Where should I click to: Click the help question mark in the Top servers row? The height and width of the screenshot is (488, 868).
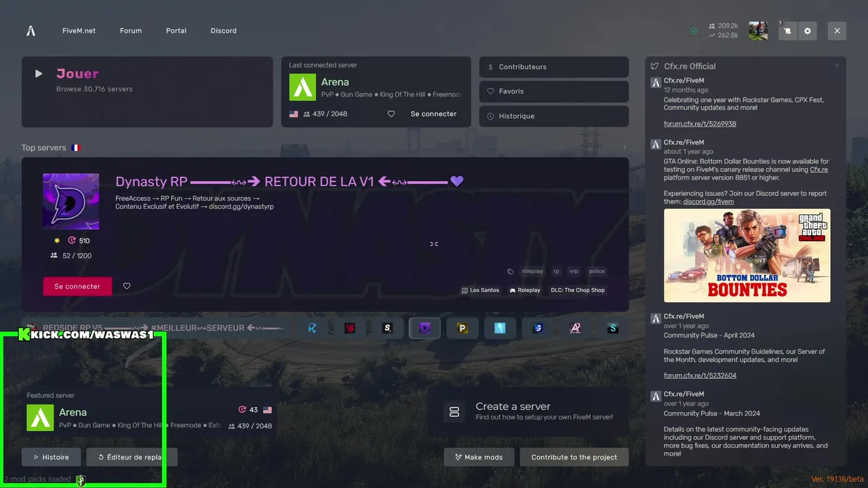625,148
